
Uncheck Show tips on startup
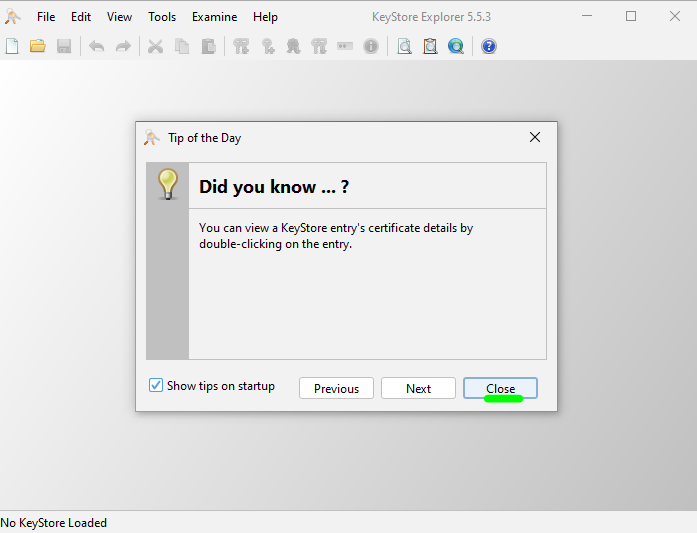pyautogui.click(x=156, y=385)
